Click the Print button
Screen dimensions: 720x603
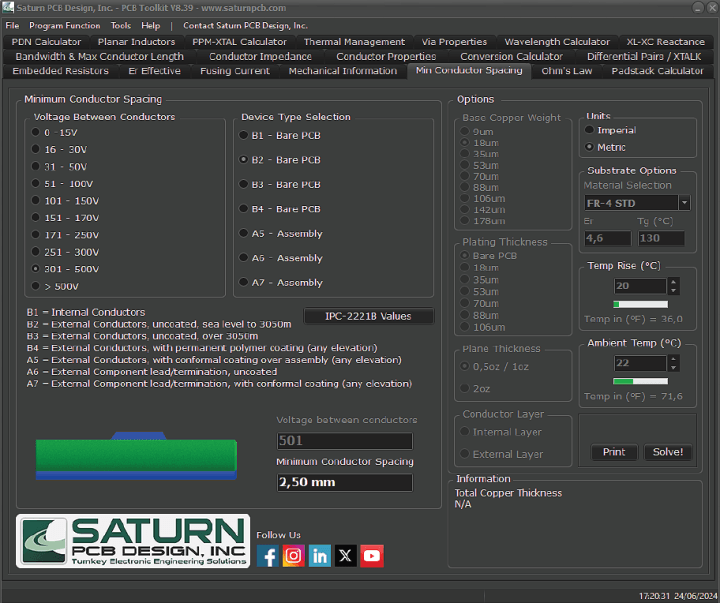[x=614, y=452]
